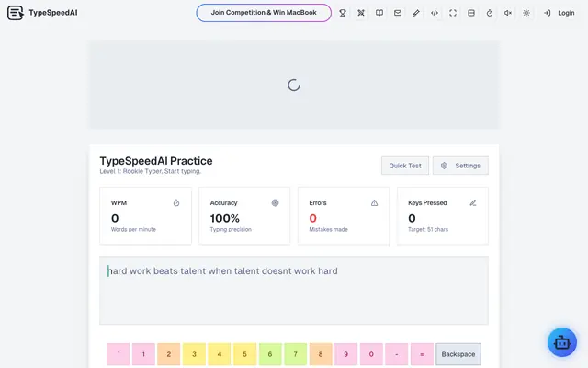Click the TypeSpeedAI logo
Viewport: 588px width, 368px height.
coord(42,13)
